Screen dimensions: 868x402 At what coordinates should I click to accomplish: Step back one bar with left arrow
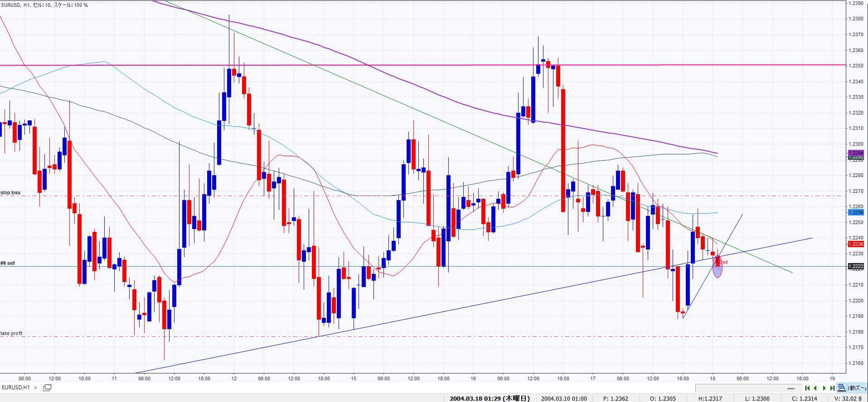815,388
